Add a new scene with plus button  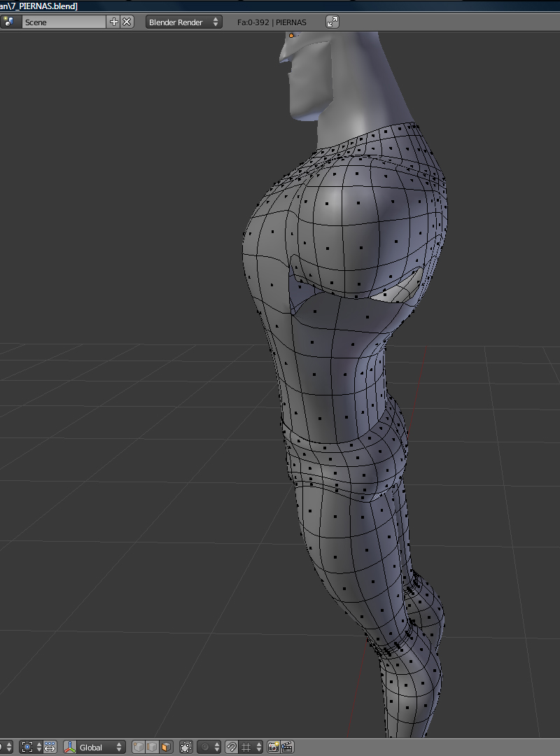(114, 22)
